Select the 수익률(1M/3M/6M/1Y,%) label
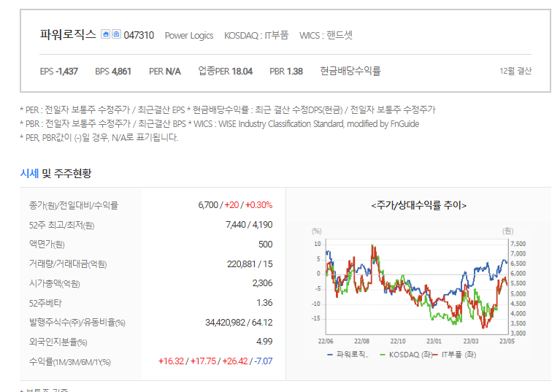 click(69, 362)
